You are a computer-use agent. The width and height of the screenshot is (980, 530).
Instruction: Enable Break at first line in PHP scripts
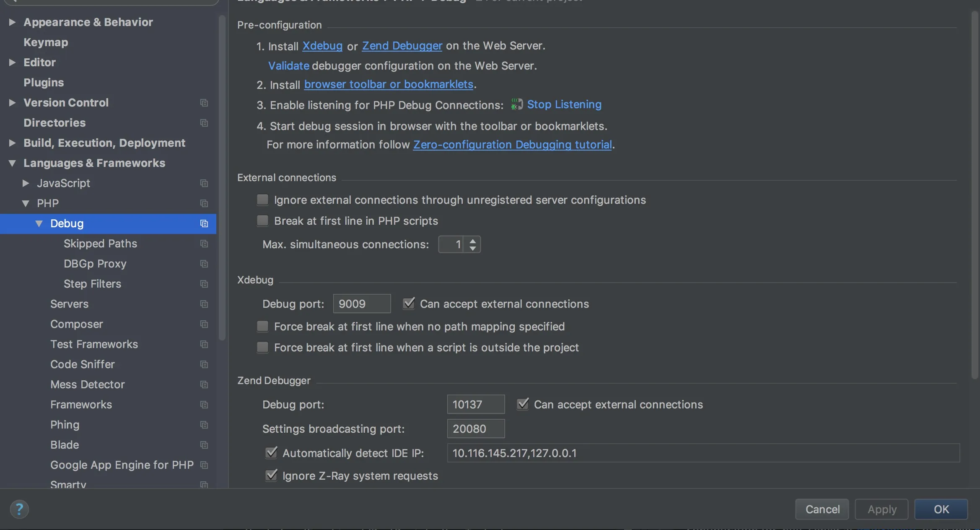tap(263, 221)
